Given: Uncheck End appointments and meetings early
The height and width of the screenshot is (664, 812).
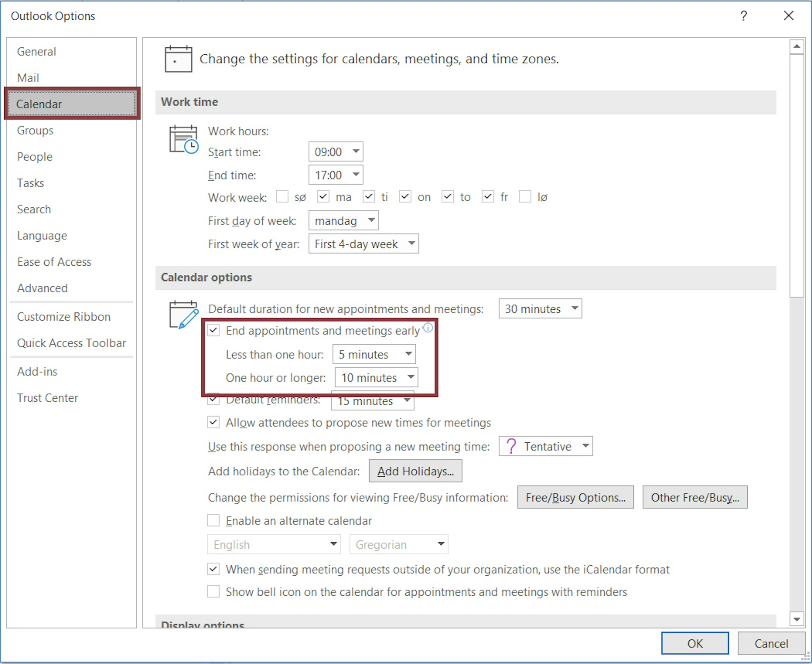Looking at the screenshot, I should coord(214,330).
